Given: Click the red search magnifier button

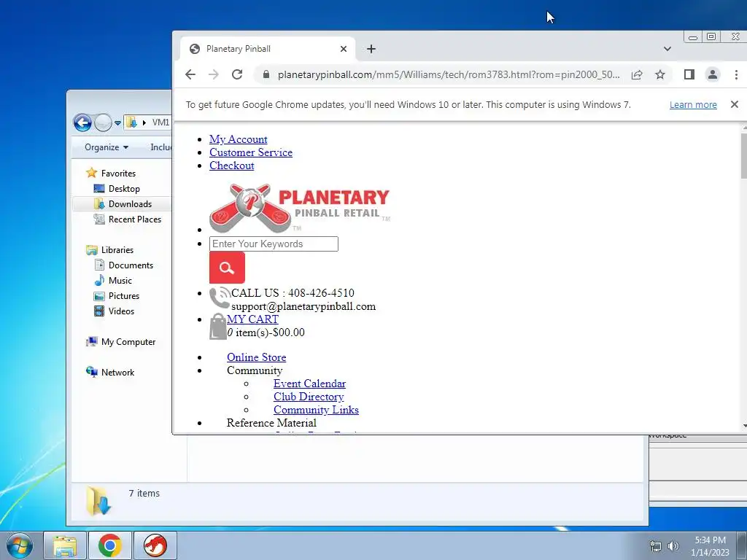Looking at the screenshot, I should point(228,268).
